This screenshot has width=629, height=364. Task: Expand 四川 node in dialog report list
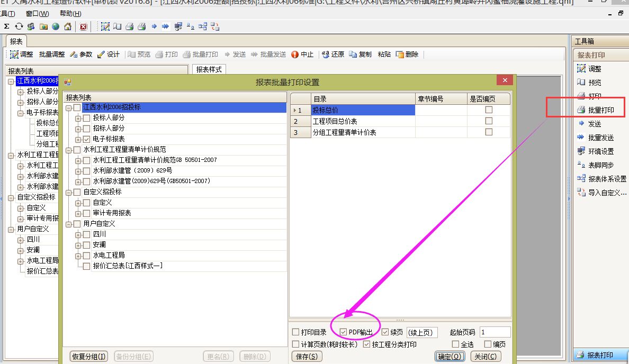(78, 234)
